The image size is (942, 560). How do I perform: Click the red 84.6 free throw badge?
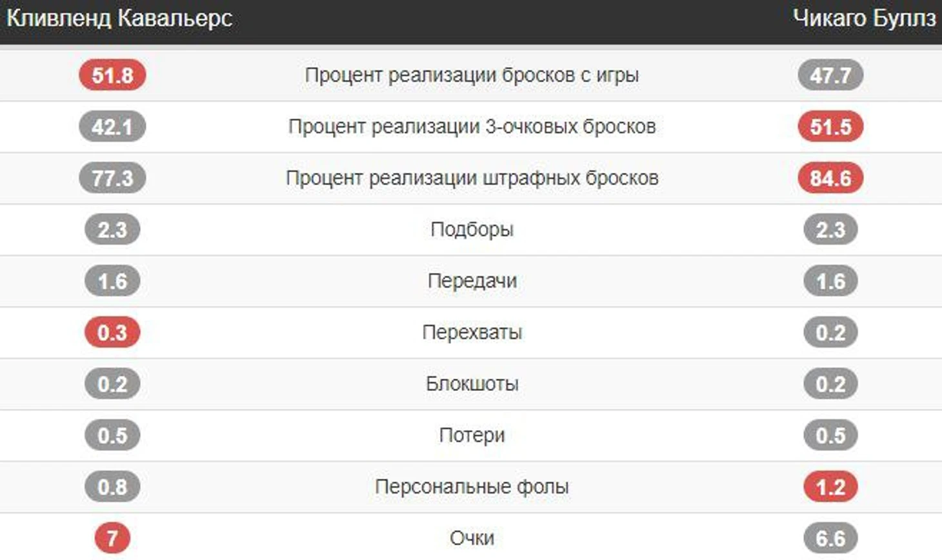click(x=830, y=178)
